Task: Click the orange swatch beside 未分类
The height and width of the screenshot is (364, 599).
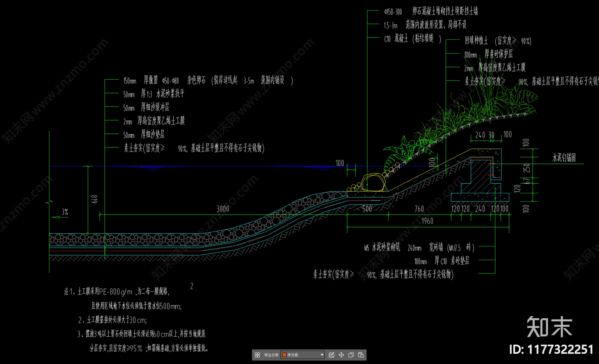Action: (284, 355)
